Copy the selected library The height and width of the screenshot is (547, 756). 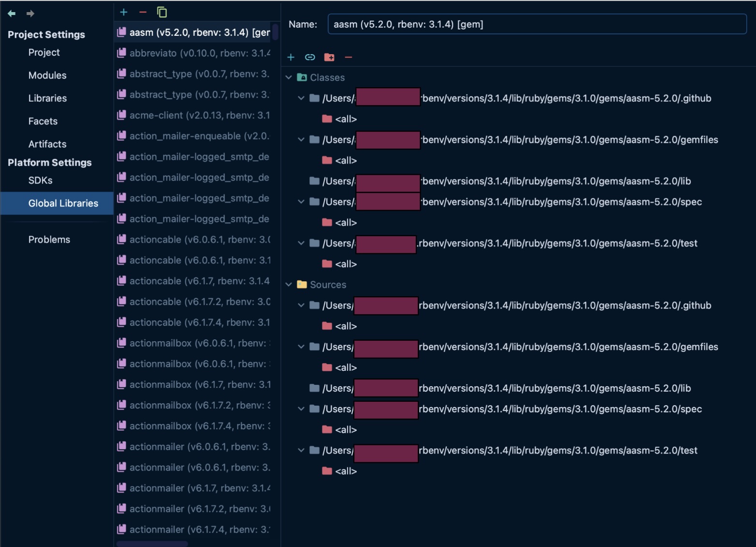pos(162,12)
